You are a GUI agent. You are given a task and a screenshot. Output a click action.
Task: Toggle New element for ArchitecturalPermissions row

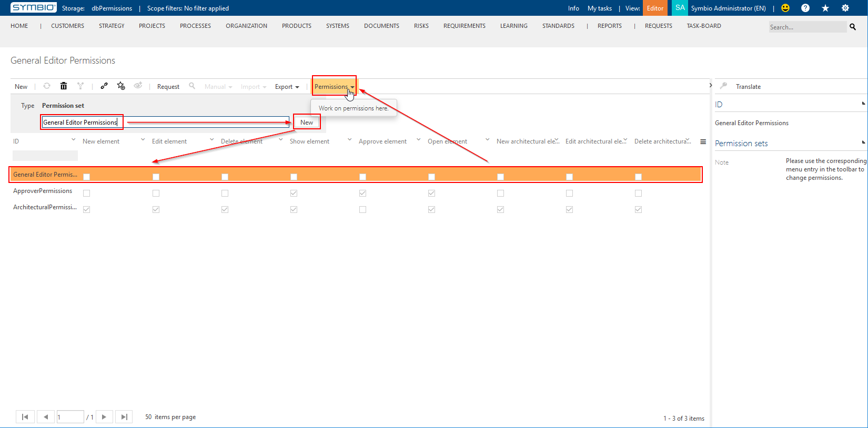coord(87,209)
